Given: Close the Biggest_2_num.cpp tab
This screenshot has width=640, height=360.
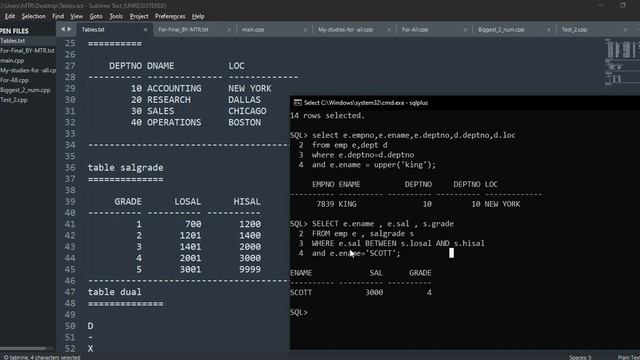Looking at the screenshot, I should coord(549,30).
